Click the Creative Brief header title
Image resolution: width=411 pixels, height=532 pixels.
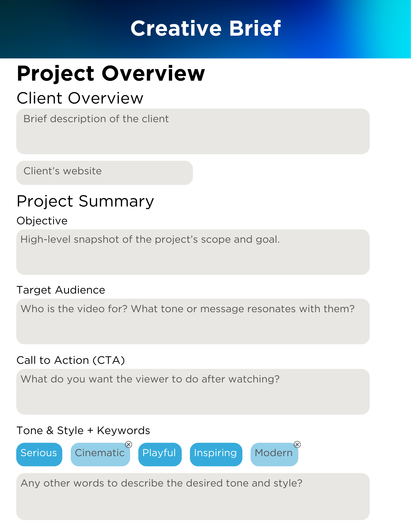(x=205, y=28)
